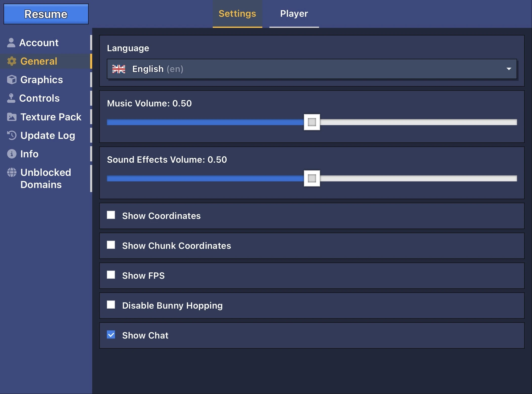
Task: Enable the Show Chunk Coordinates checkbox
Action: (111, 245)
